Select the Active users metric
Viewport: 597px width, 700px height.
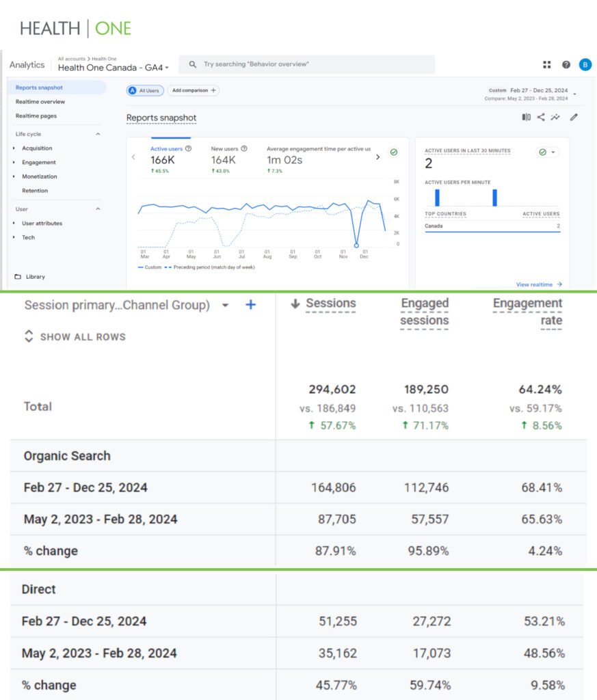[x=167, y=148]
